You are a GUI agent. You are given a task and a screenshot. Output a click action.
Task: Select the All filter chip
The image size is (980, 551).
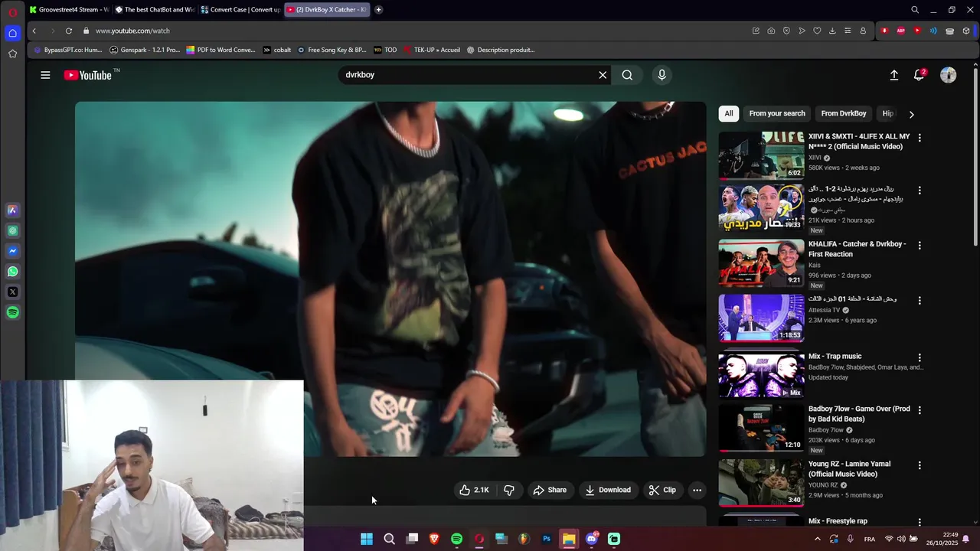pyautogui.click(x=729, y=113)
